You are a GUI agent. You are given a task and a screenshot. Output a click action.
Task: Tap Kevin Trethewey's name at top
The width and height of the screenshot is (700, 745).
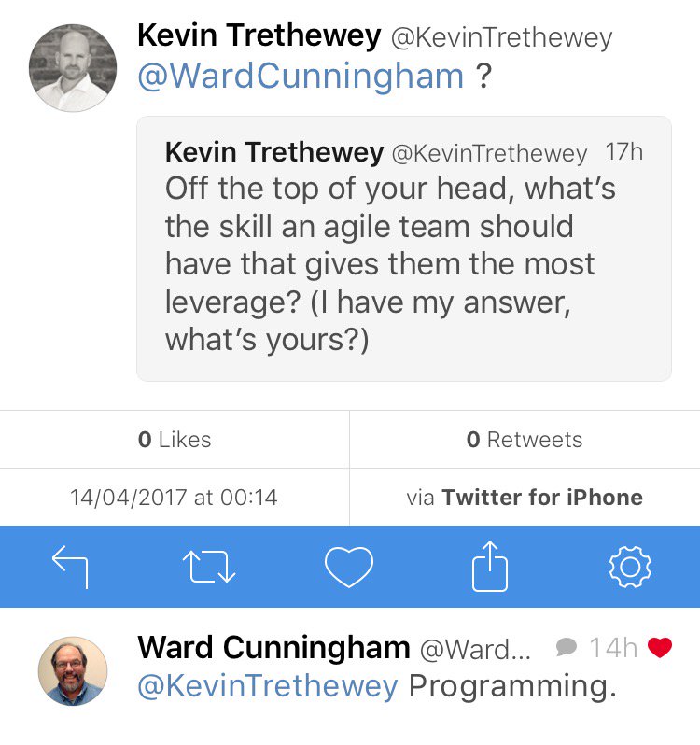point(259,37)
